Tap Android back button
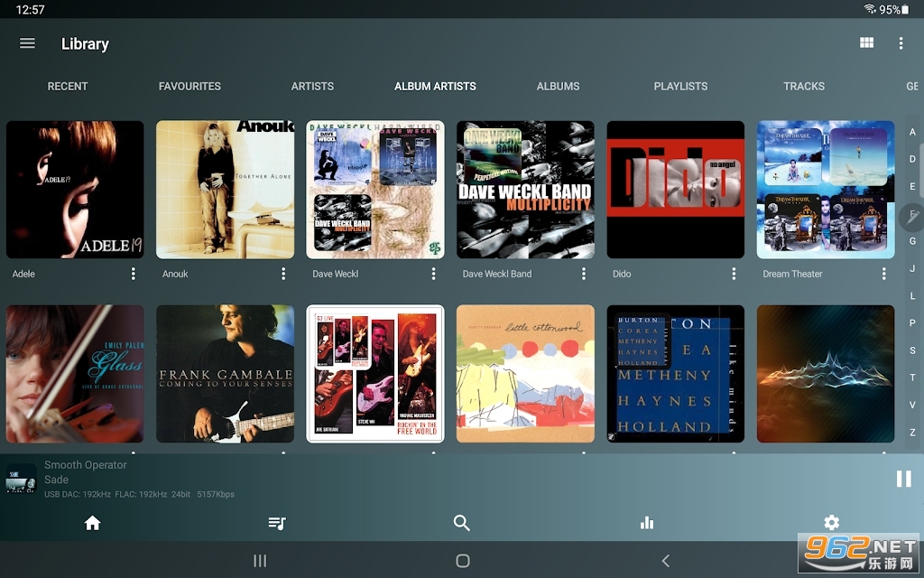 pos(665,560)
